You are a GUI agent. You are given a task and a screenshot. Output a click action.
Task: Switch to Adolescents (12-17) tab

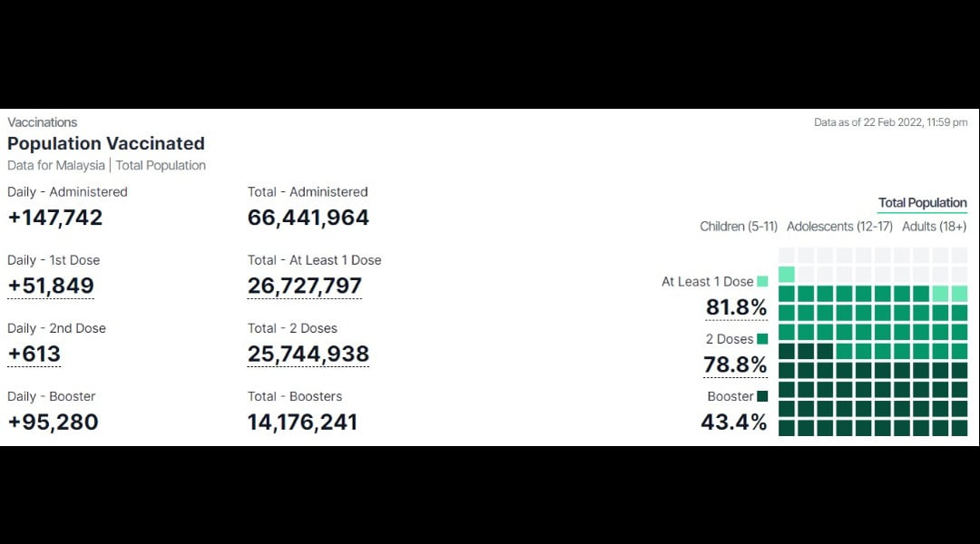coord(839,227)
